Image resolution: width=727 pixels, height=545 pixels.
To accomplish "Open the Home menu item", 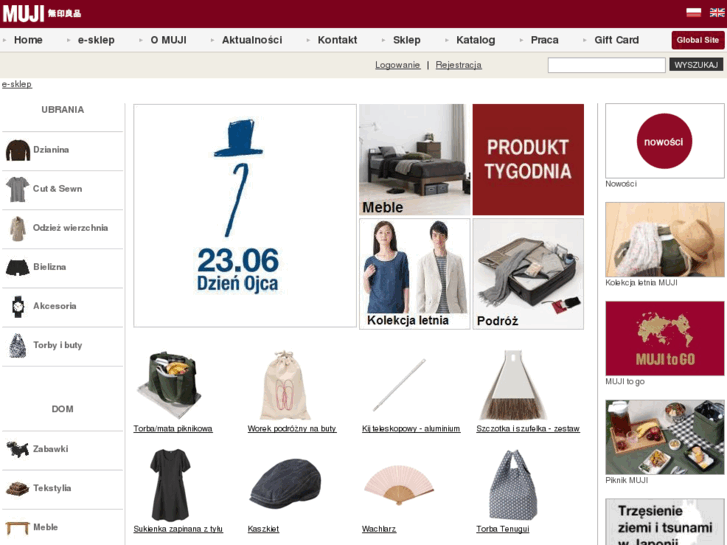I will [x=28, y=40].
